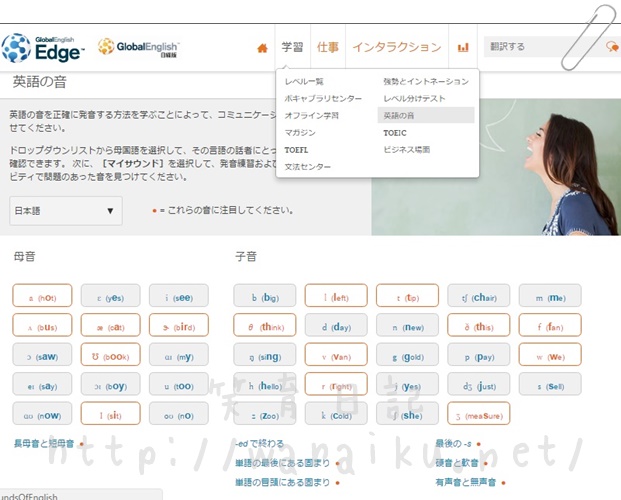621x500 pixels.
Task: Open the 学習 menu tab
Action: [x=293, y=47]
